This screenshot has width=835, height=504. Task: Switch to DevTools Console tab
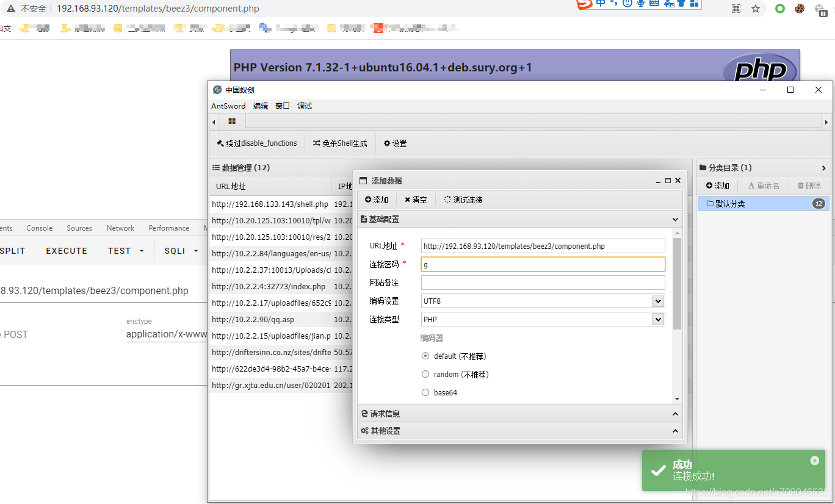pyautogui.click(x=40, y=228)
